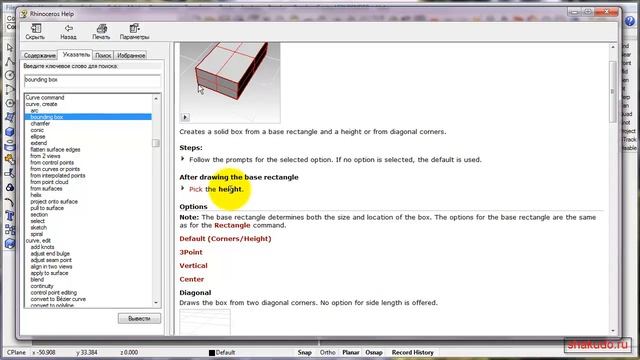Select 'flatten surface edges' index entry
Screen dimensions: 640x360
(x=55, y=150)
